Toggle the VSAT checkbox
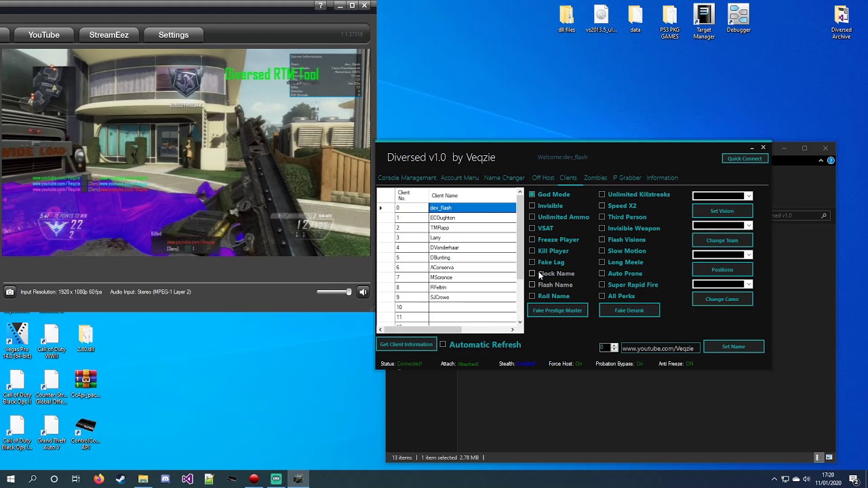The width and height of the screenshot is (868, 488). point(532,228)
